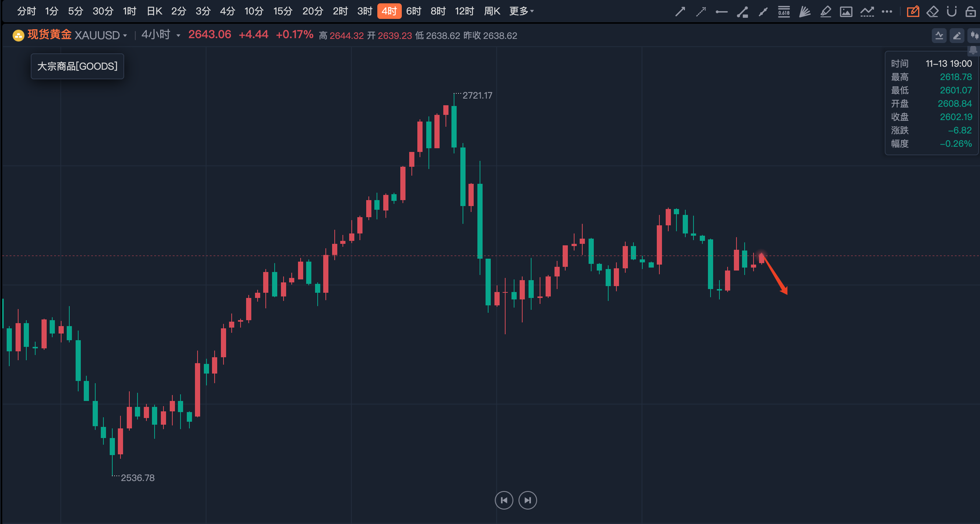The height and width of the screenshot is (524, 980).
Task: Switch to 日K timeframe
Action: point(155,11)
